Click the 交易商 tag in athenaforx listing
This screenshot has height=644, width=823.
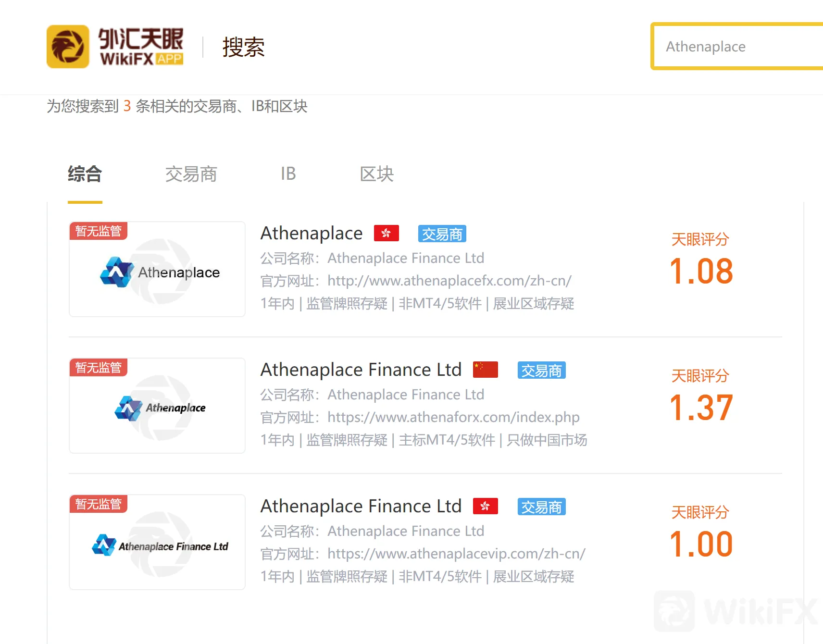(542, 371)
